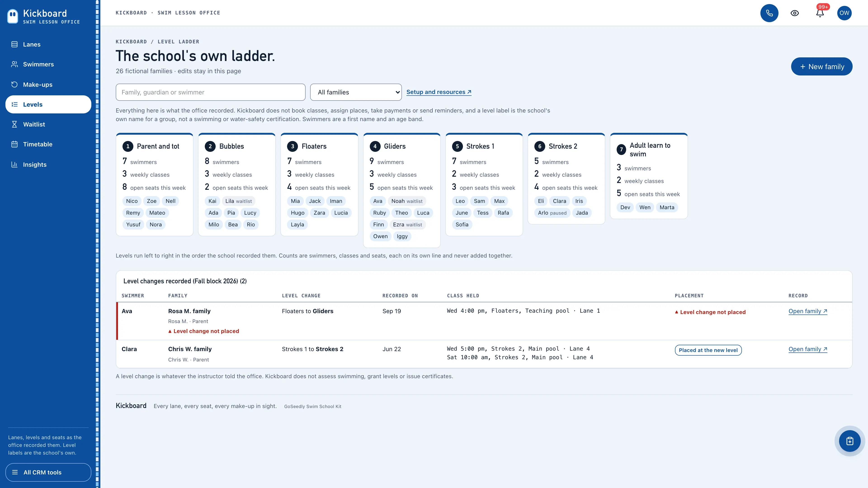Select level 3 Floaters number badge
The height and width of the screenshot is (488, 868).
coord(292,146)
